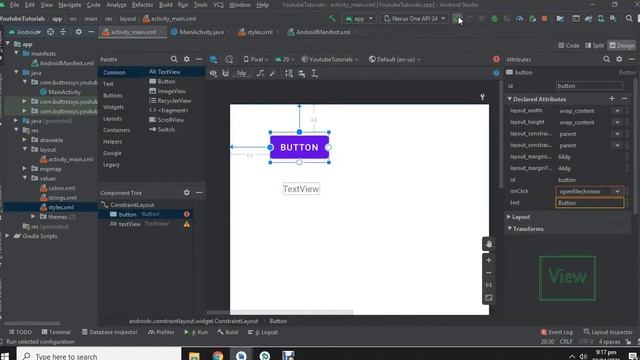Open API 29 version dropdown
Image resolution: width=640 pixels, height=360 pixels.
click(x=284, y=59)
